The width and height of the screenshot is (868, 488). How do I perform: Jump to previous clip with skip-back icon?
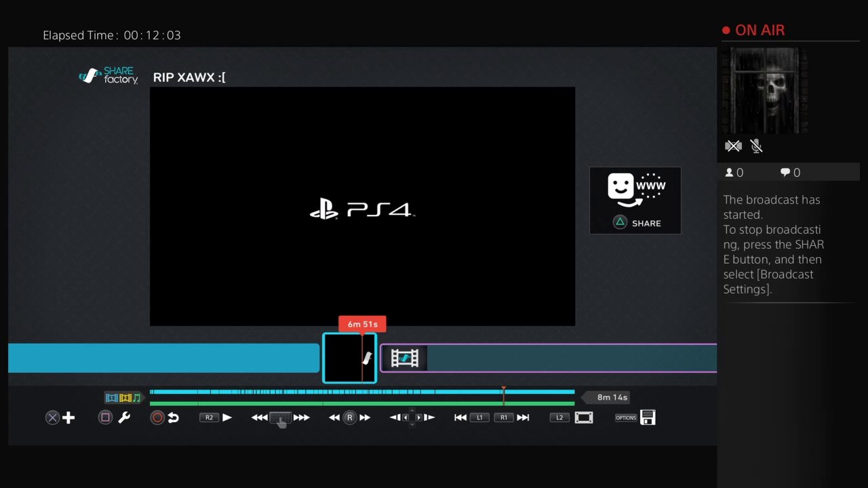point(460,418)
